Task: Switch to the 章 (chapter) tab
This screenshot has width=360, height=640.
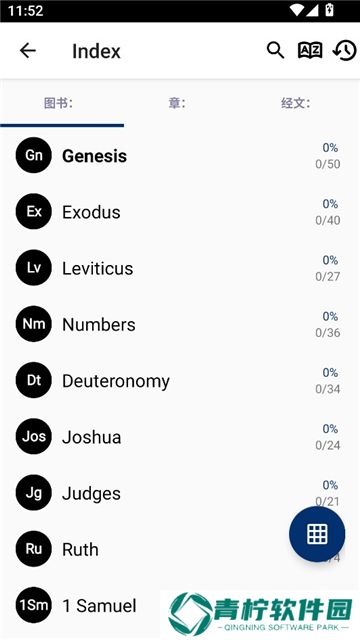Action: click(177, 103)
